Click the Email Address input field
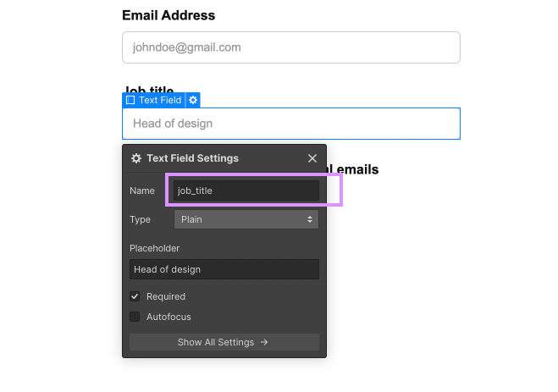The width and height of the screenshot is (558, 392). [290, 47]
